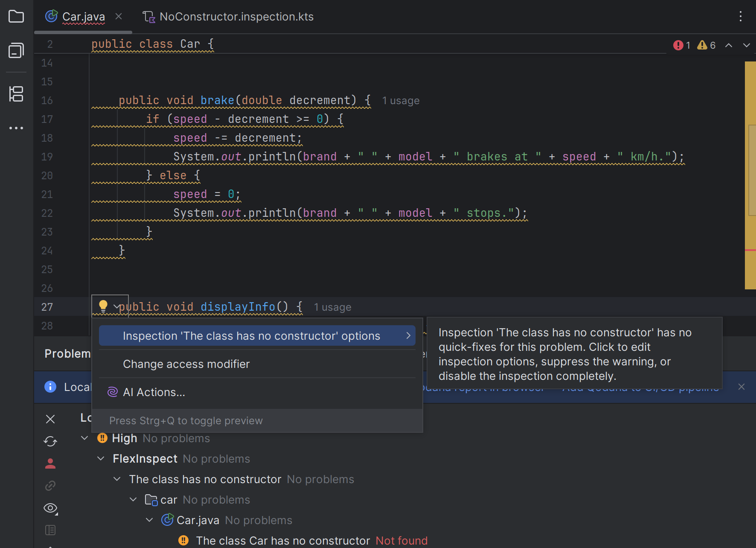Open the eye view options icon
Screen dimensions: 756x548
tap(50, 508)
